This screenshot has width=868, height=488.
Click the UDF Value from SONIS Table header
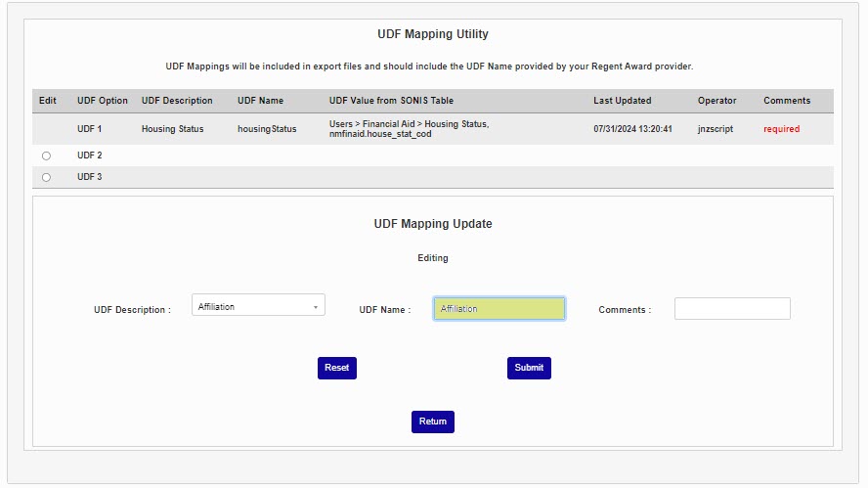pyautogui.click(x=391, y=101)
